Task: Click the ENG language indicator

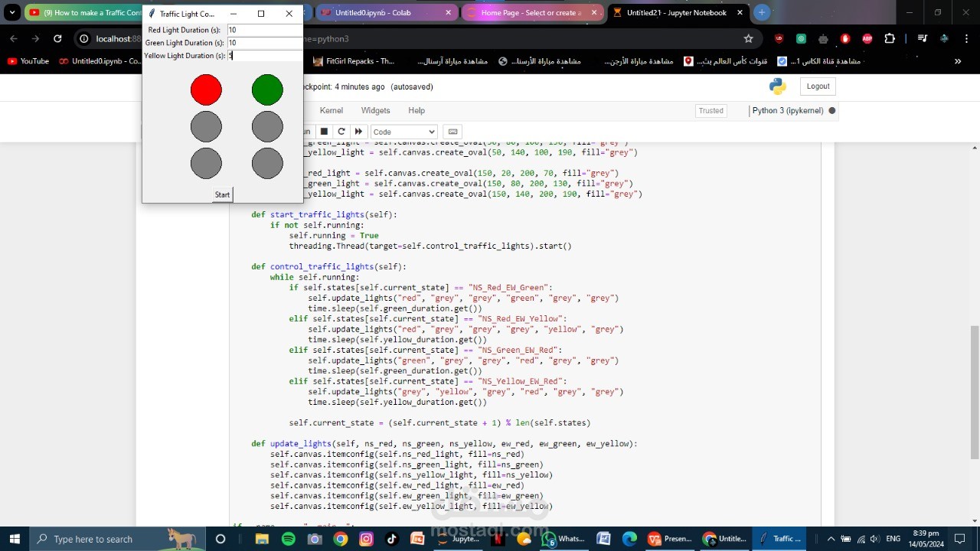Action: click(893, 539)
